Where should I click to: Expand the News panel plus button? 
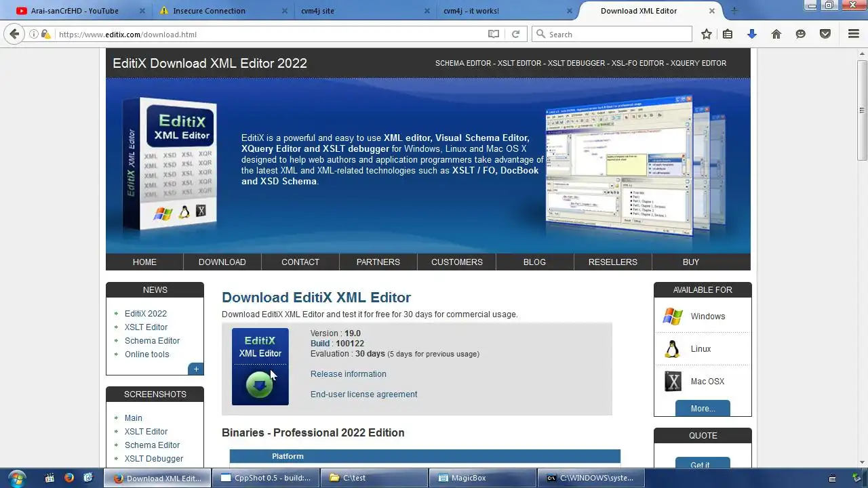click(196, 369)
